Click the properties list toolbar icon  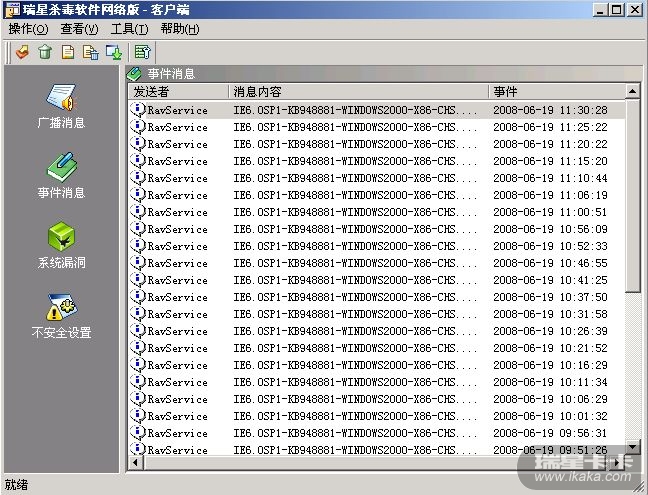143,52
